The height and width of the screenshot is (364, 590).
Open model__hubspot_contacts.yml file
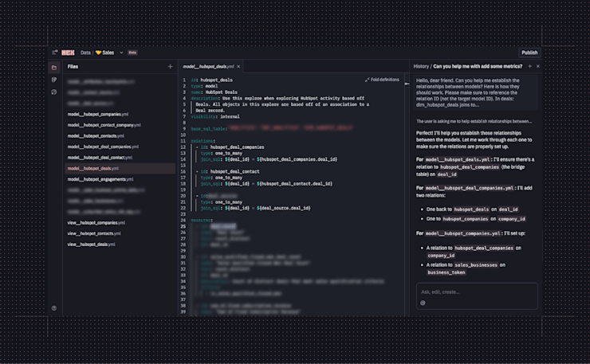pyautogui.click(x=96, y=136)
